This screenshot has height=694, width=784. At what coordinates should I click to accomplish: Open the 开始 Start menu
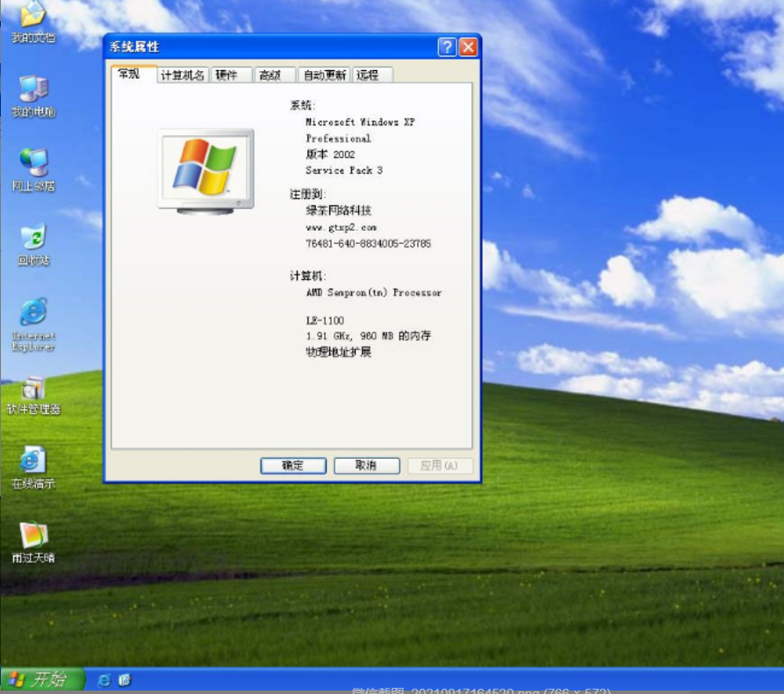pyautogui.click(x=42, y=679)
